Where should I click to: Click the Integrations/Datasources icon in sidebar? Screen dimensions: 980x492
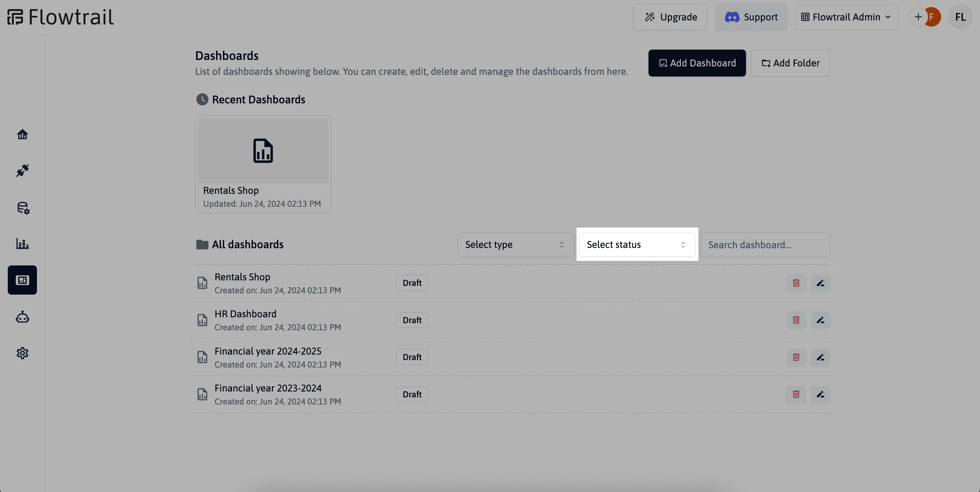(23, 208)
